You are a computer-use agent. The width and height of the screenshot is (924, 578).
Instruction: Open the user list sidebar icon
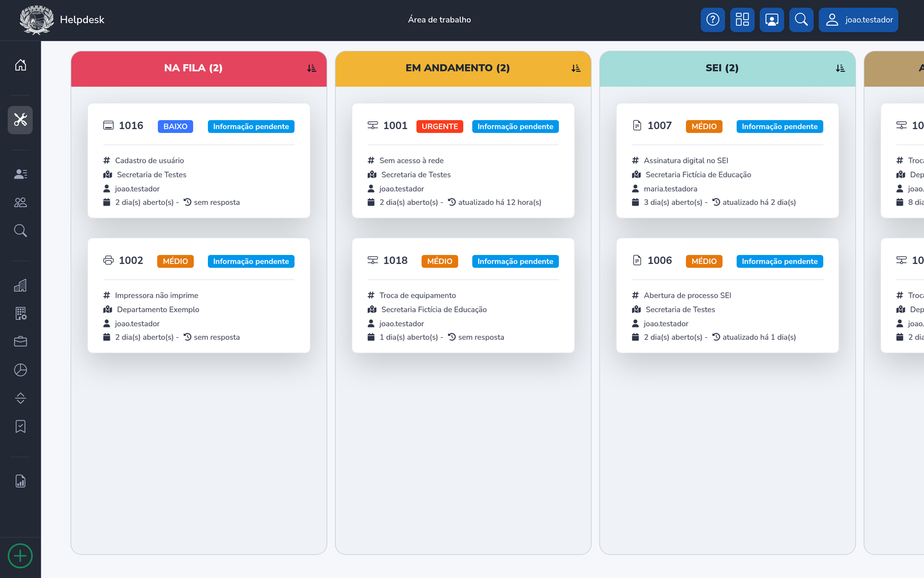[21, 174]
